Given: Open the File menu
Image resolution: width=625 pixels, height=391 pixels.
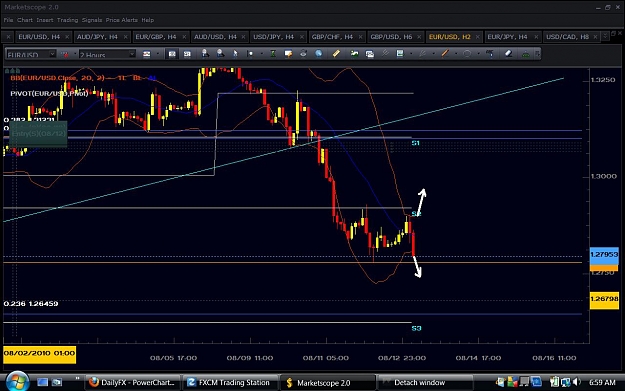Looking at the screenshot, I should pyautogui.click(x=8, y=20).
